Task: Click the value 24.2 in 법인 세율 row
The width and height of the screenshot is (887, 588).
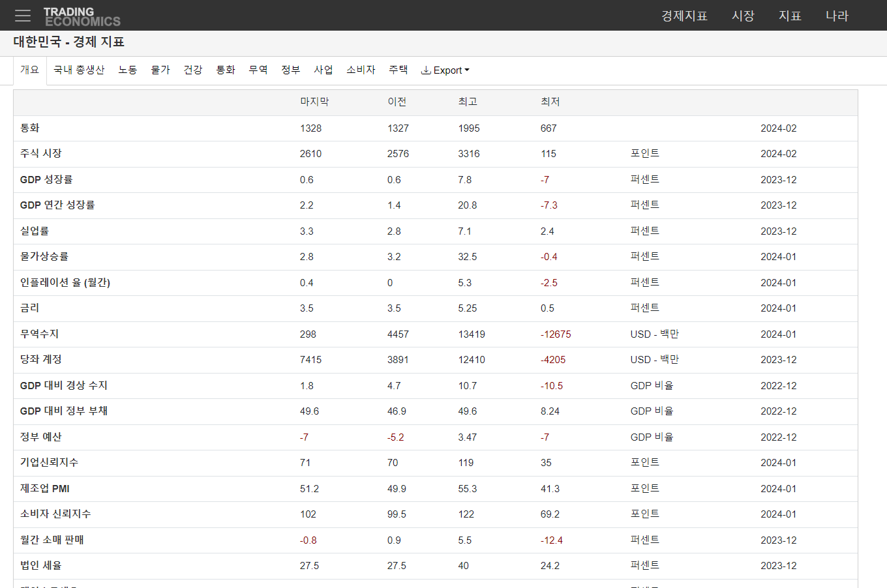Action: 550,566
